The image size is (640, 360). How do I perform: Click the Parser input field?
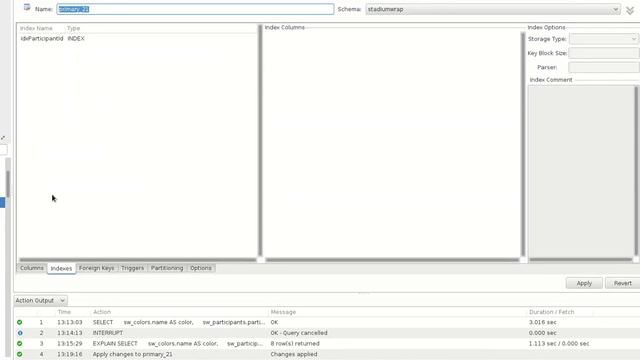[x=604, y=67]
